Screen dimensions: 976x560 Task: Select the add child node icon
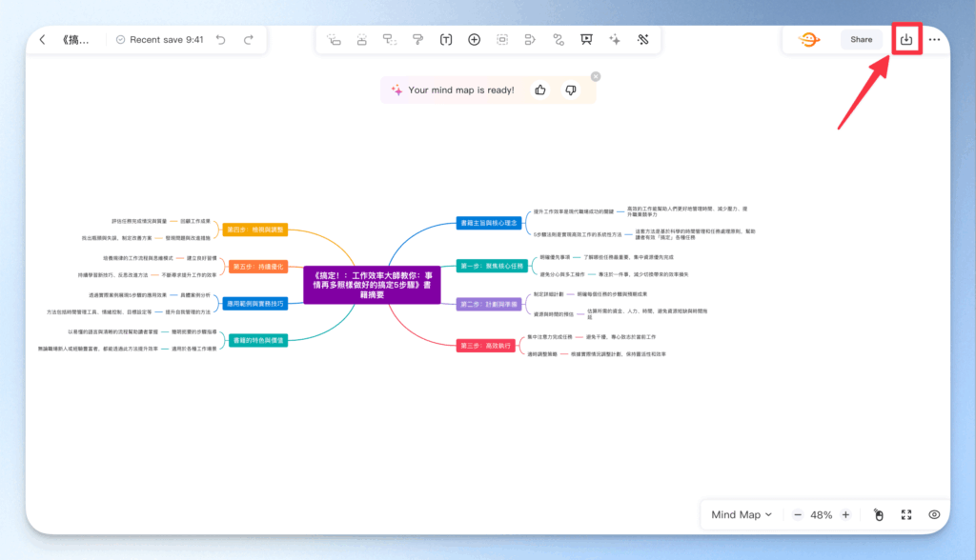(361, 39)
